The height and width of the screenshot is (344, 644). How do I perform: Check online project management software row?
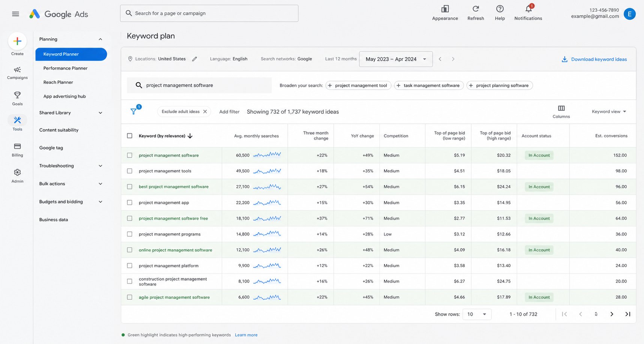[x=130, y=250]
